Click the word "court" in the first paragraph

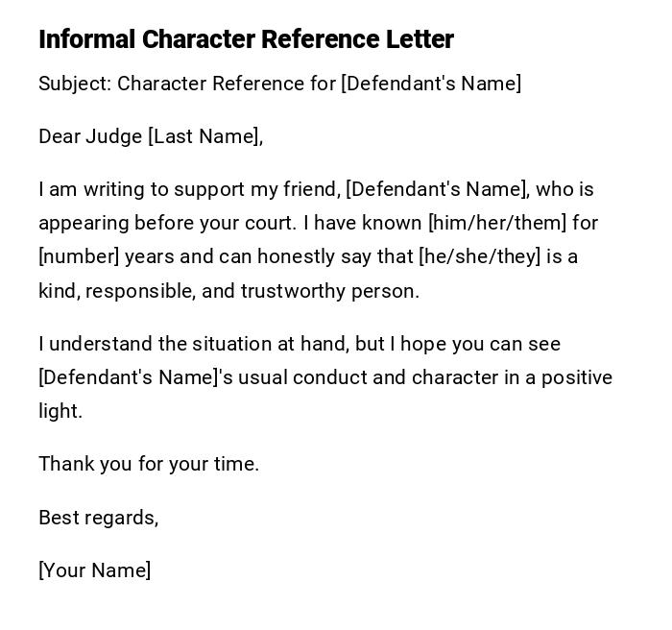pos(271,223)
